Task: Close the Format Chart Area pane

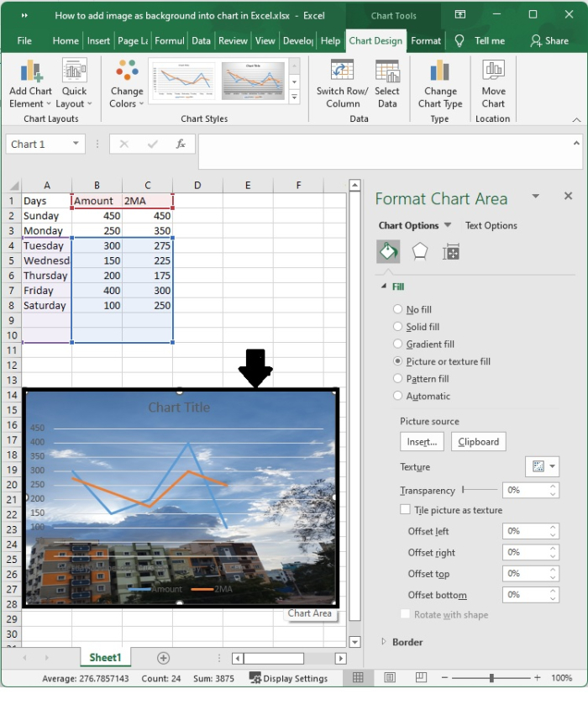Action: point(568,196)
